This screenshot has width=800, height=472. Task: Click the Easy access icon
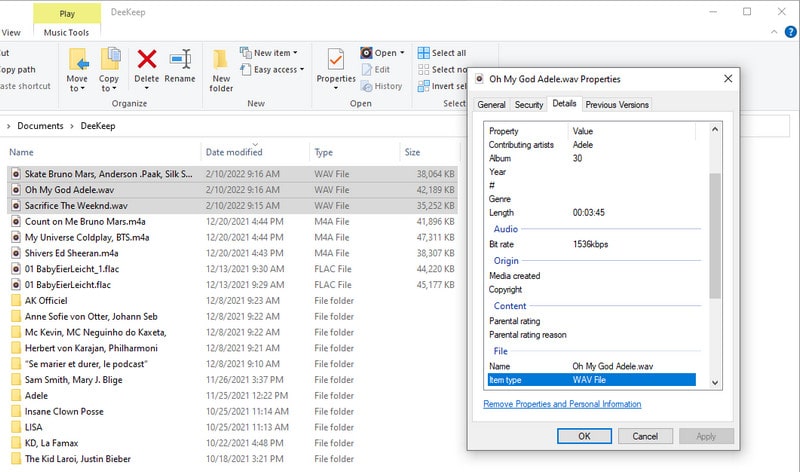point(245,69)
